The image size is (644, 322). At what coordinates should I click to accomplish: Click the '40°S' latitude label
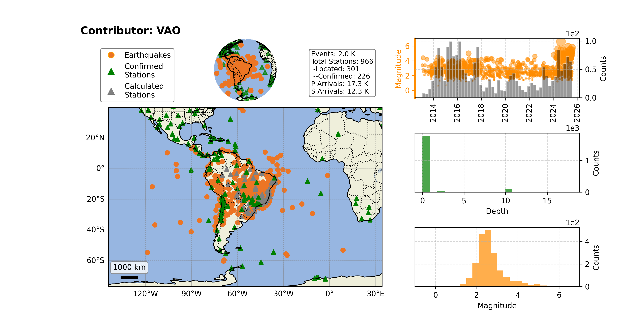(x=96, y=230)
